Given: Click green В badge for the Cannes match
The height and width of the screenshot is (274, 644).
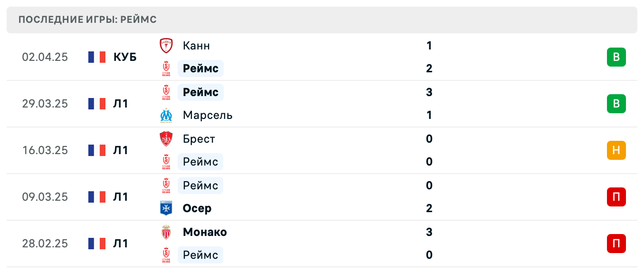Looking at the screenshot, I should tap(616, 57).
